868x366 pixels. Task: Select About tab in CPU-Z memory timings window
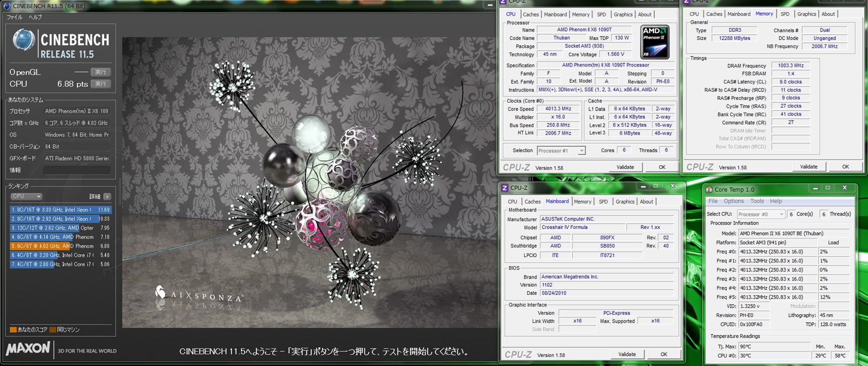828,14
